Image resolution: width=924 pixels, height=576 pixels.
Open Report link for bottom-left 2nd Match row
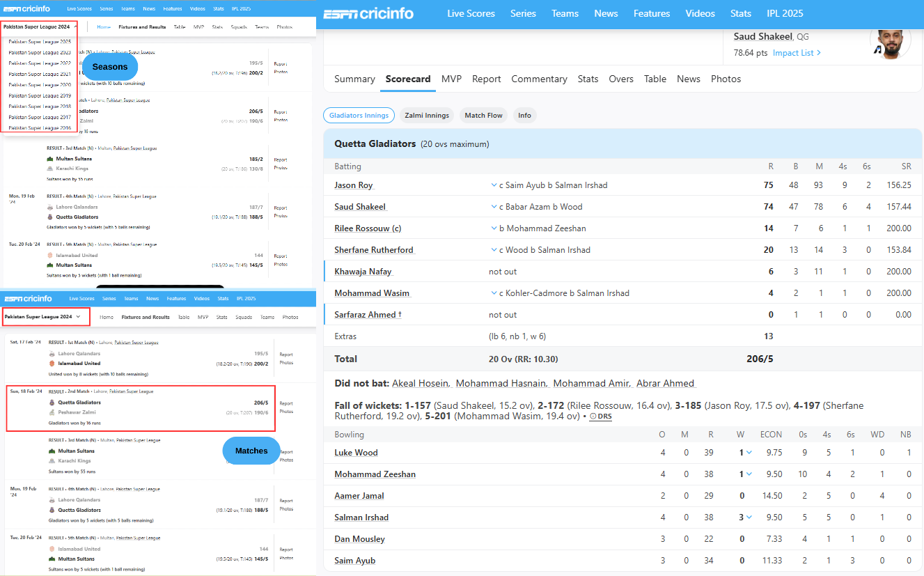point(286,403)
